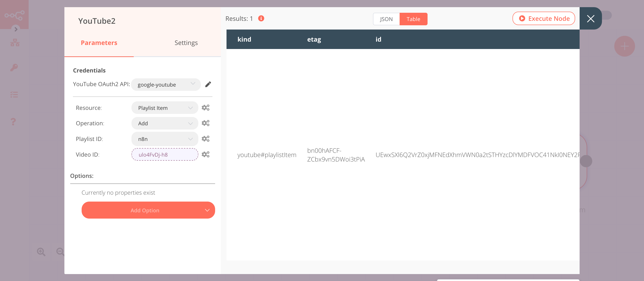
Task: Click the help question mark icon
Action: 13,121
